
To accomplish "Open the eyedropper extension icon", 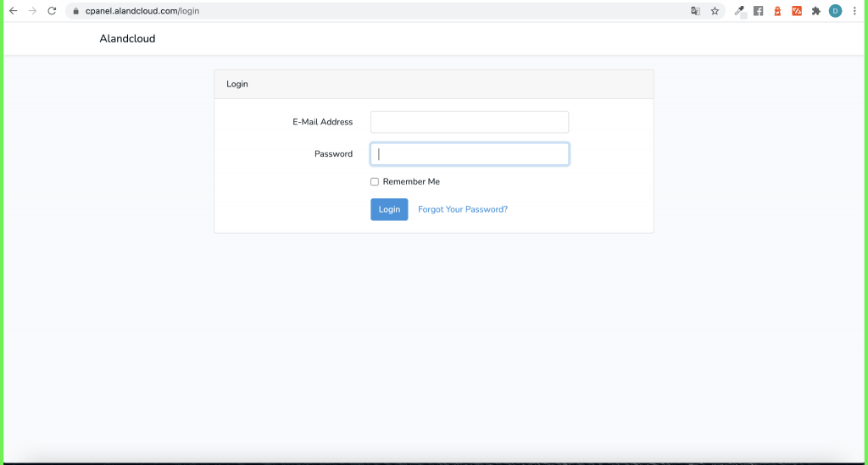I will pyautogui.click(x=739, y=11).
